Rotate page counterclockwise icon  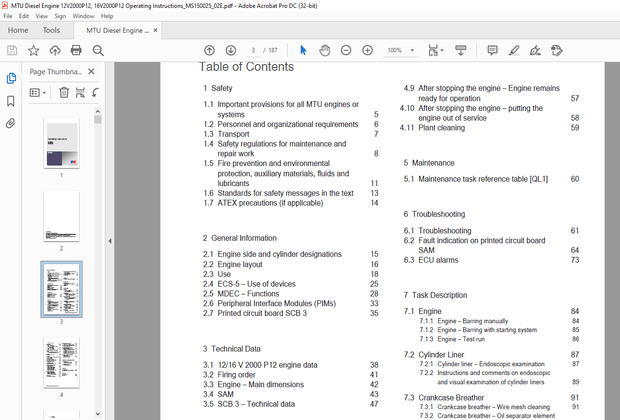95,93
